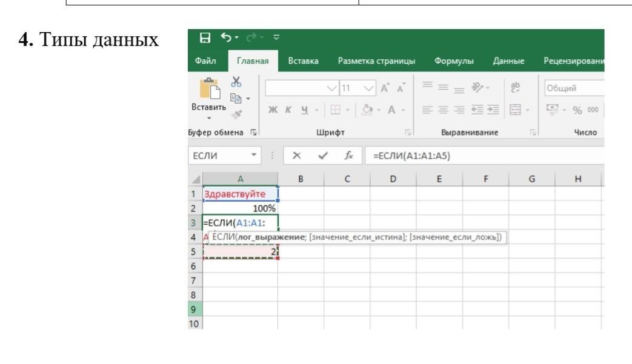Select column D header

393,179
